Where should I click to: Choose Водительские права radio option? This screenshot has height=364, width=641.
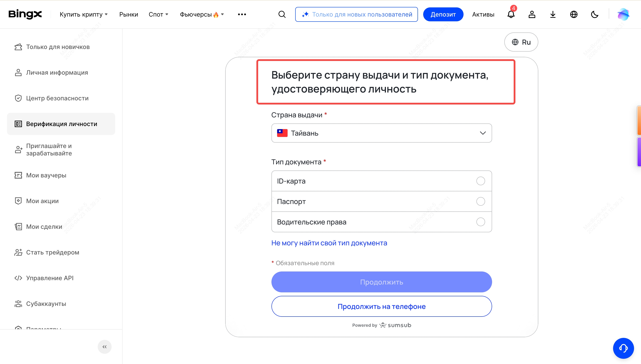point(480,222)
